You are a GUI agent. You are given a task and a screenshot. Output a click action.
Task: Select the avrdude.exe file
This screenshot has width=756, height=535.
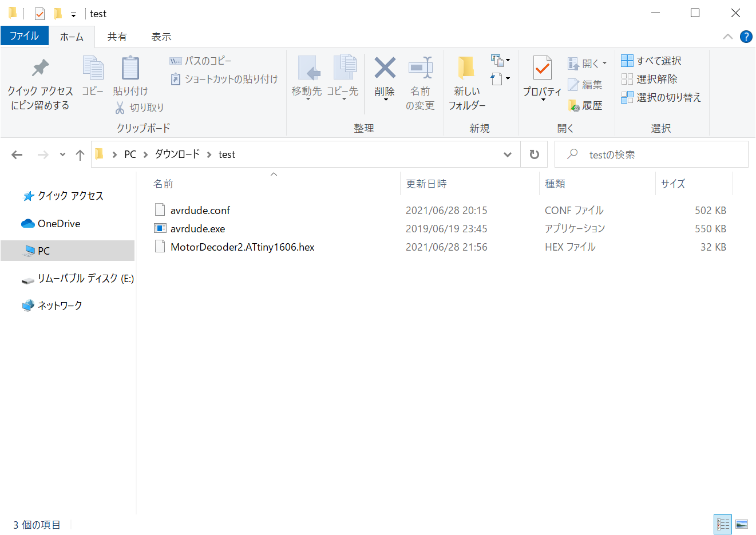click(197, 229)
